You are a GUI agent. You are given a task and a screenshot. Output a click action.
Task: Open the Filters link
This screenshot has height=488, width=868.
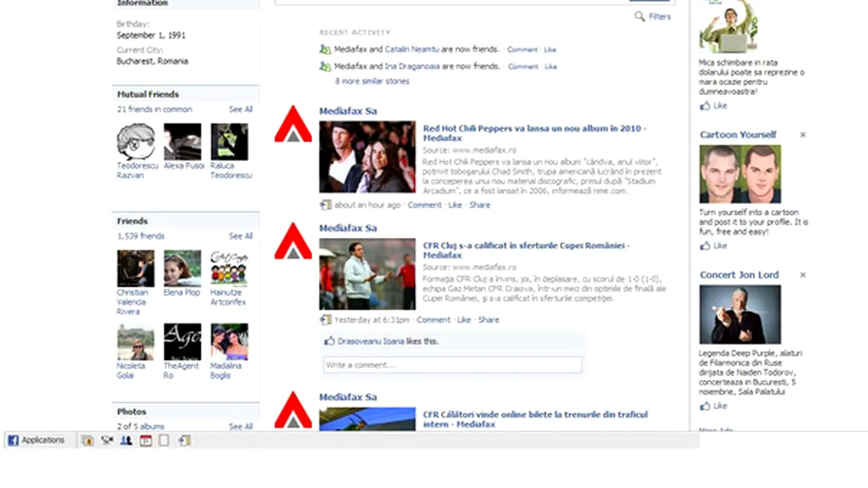click(659, 16)
